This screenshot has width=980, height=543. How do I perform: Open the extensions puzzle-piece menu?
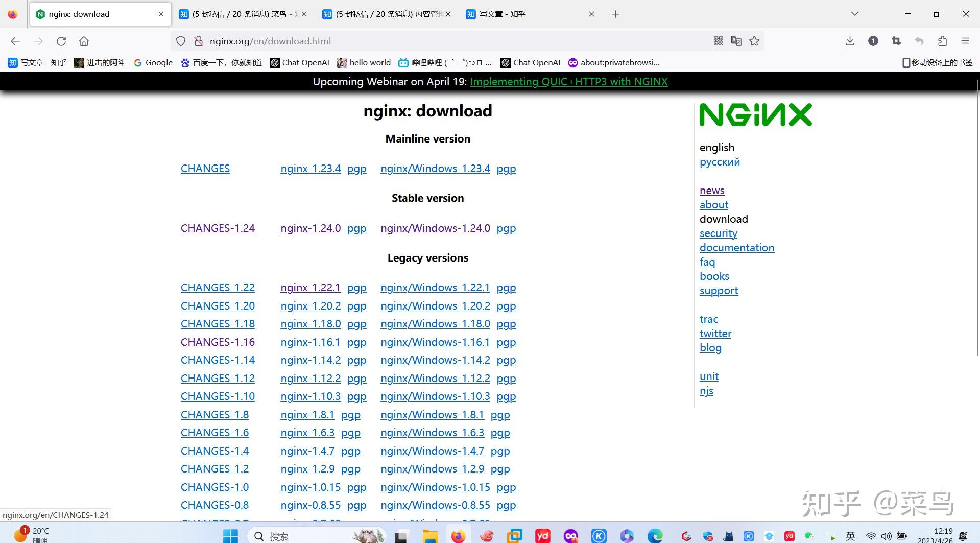coord(942,41)
